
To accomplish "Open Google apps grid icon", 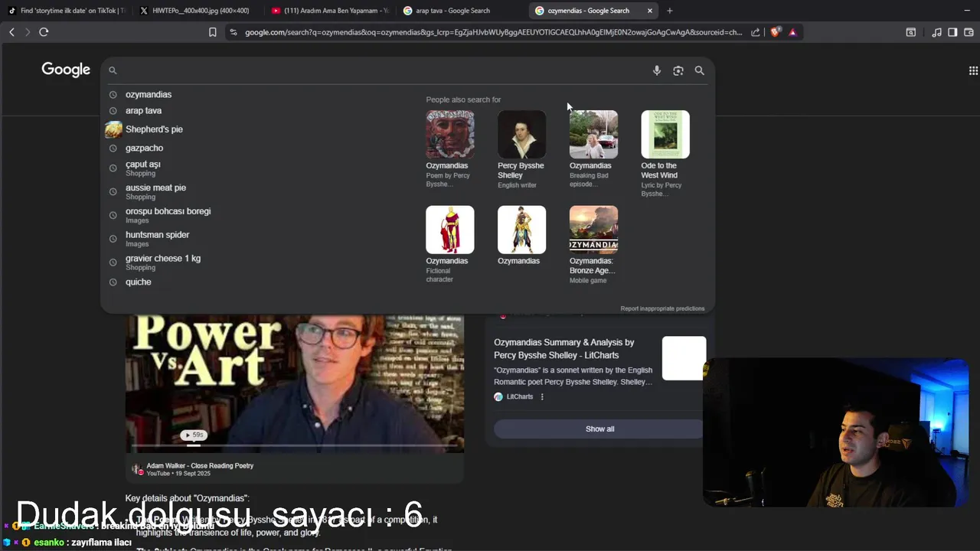I will (x=973, y=70).
